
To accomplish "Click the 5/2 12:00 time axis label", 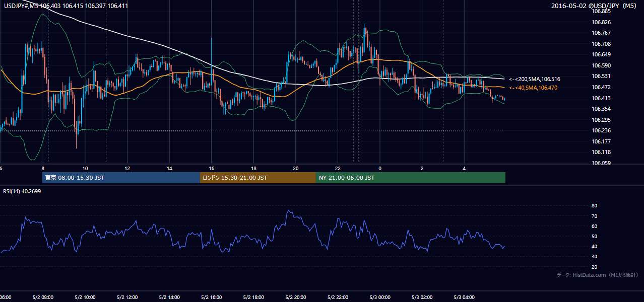I will 127,297.
